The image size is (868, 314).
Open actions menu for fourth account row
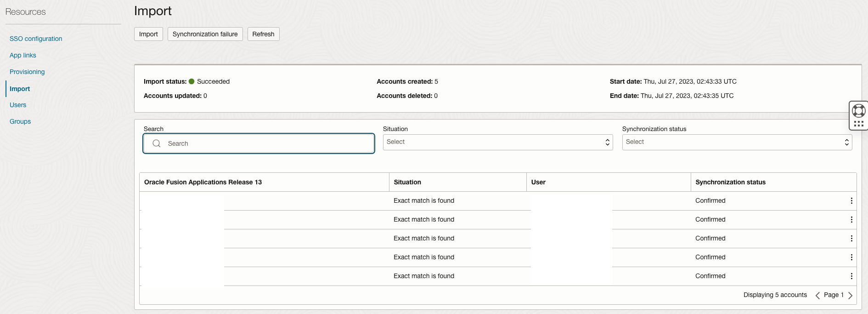coord(851,257)
